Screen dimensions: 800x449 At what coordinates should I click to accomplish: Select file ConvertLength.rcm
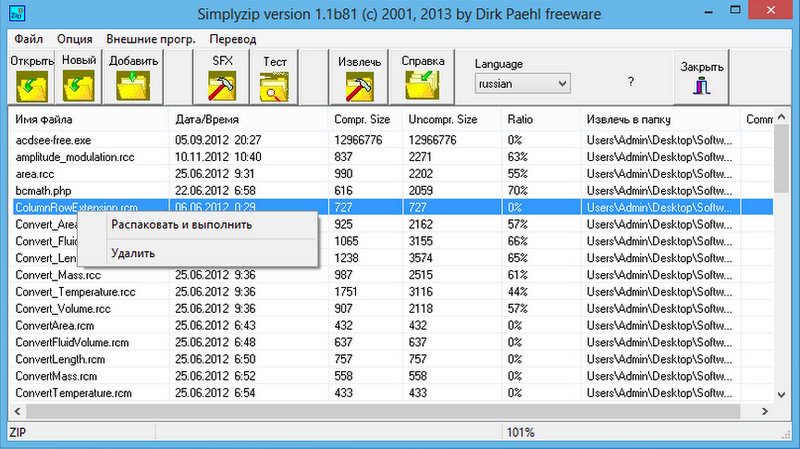(x=60, y=359)
